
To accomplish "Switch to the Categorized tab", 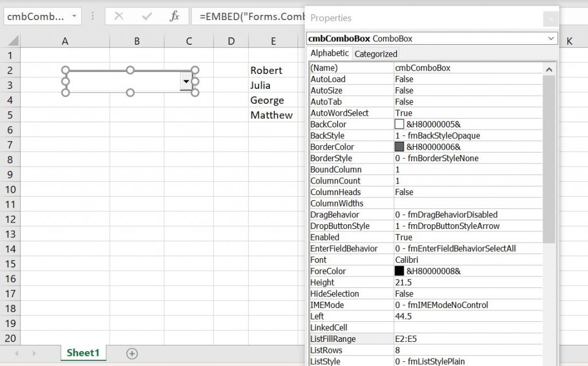I will [376, 53].
